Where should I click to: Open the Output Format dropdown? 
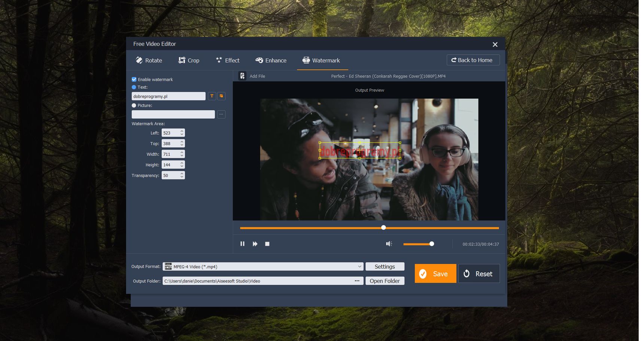pos(263,267)
